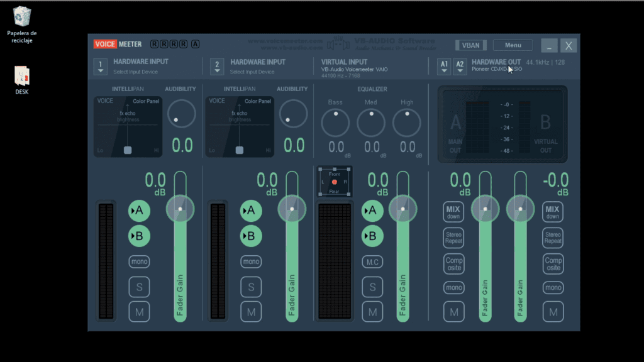Open the Papelera de reciclaje desktop icon
The image size is (644, 362).
[22, 25]
